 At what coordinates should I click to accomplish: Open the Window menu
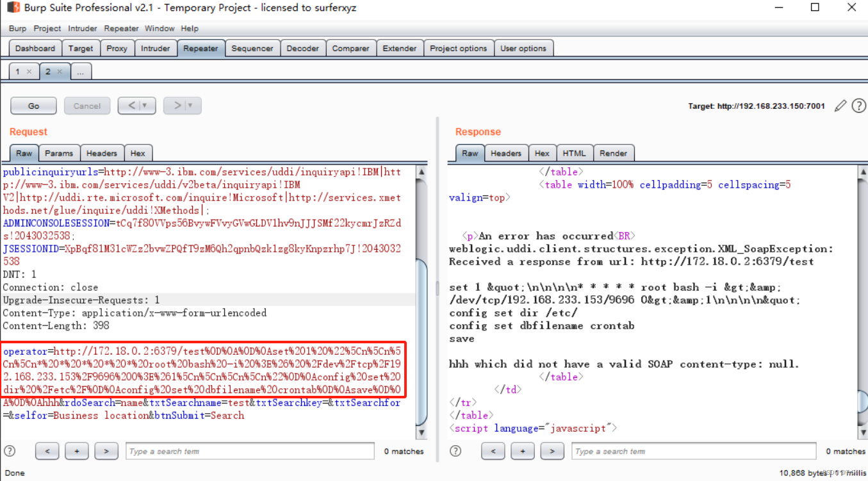[160, 28]
